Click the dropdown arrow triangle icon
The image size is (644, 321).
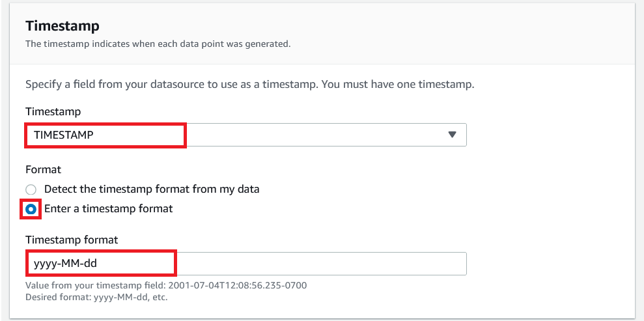pyautogui.click(x=453, y=135)
